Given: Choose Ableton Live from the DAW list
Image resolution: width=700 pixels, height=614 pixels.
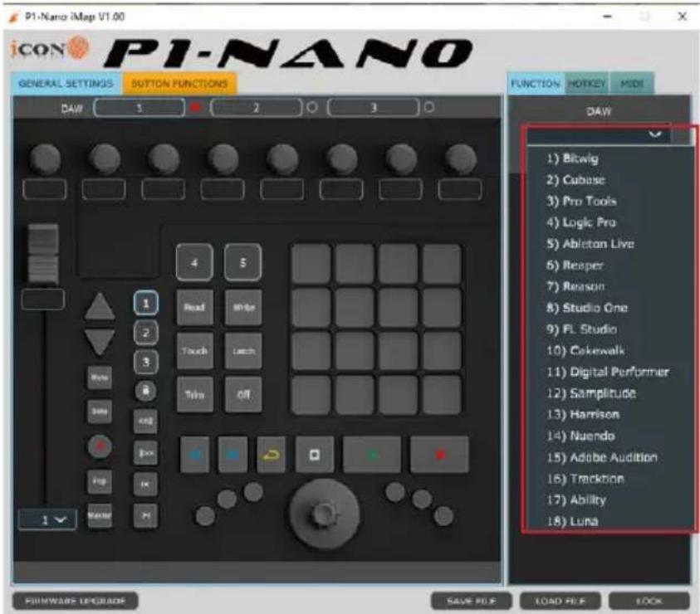Looking at the screenshot, I should pyautogui.click(x=590, y=244).
